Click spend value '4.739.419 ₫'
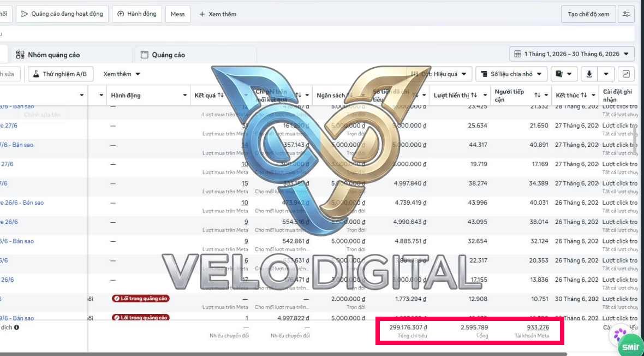 pos(410,203)
